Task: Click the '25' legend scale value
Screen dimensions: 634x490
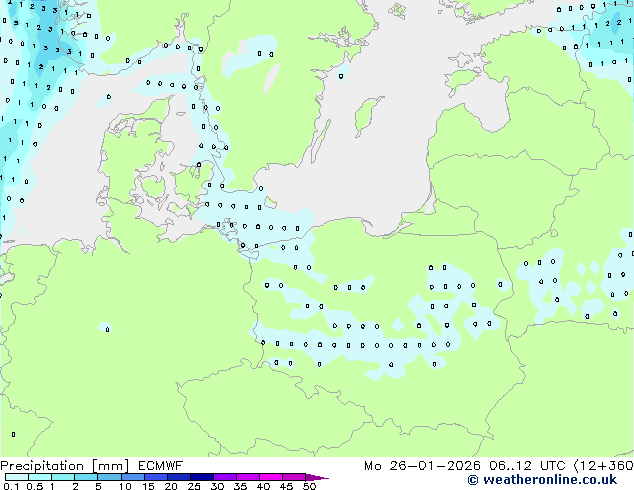Action: pos(194,486)
